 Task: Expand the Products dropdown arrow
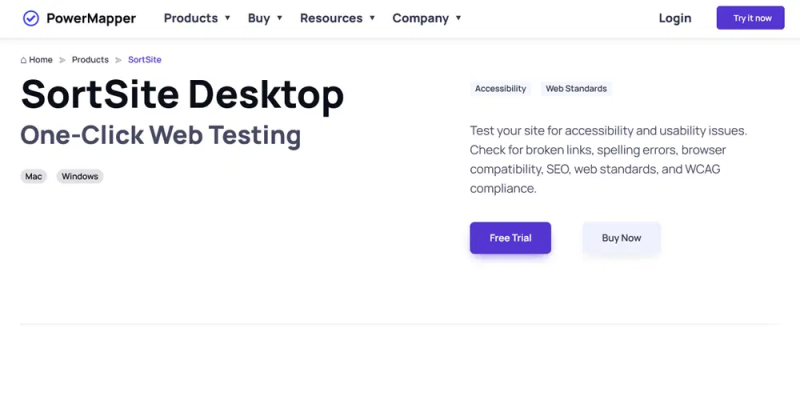click(228, 18)
